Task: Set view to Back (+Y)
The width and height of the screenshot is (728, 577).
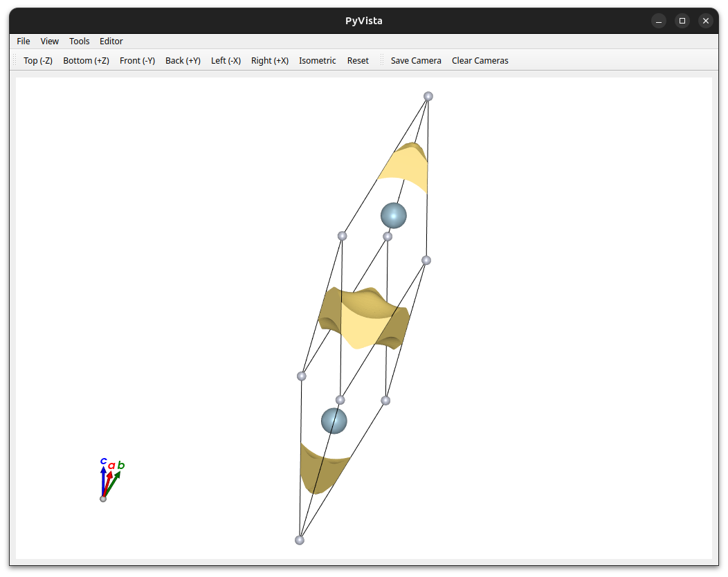Action: point(183,60)
